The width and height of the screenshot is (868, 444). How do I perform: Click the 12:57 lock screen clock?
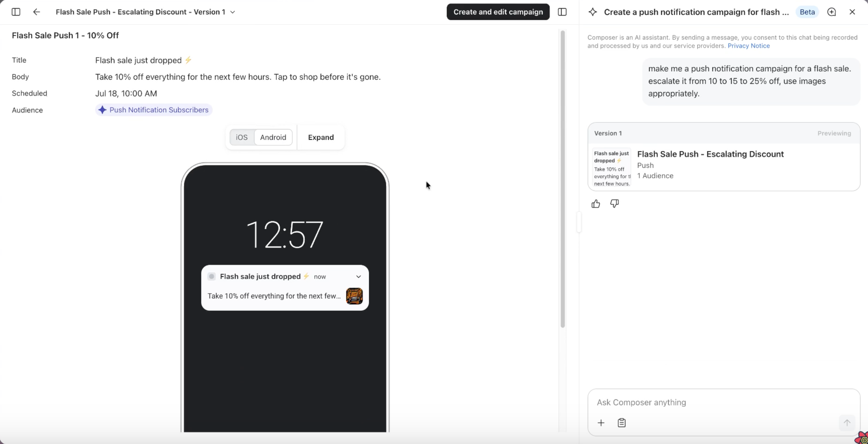click(x=285, y=235)
